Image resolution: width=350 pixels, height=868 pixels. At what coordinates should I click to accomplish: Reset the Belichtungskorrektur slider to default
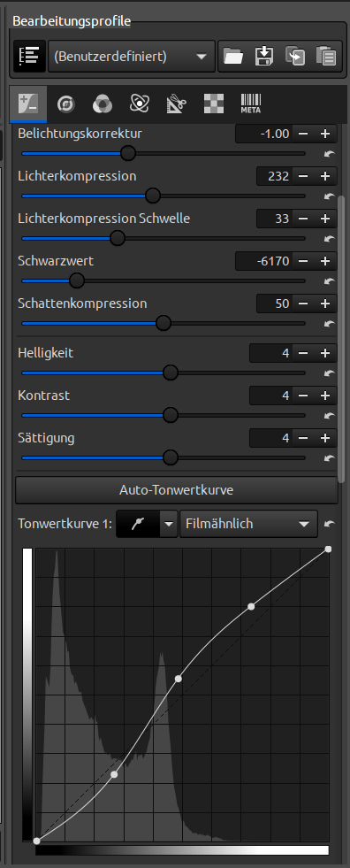point(330,153)
